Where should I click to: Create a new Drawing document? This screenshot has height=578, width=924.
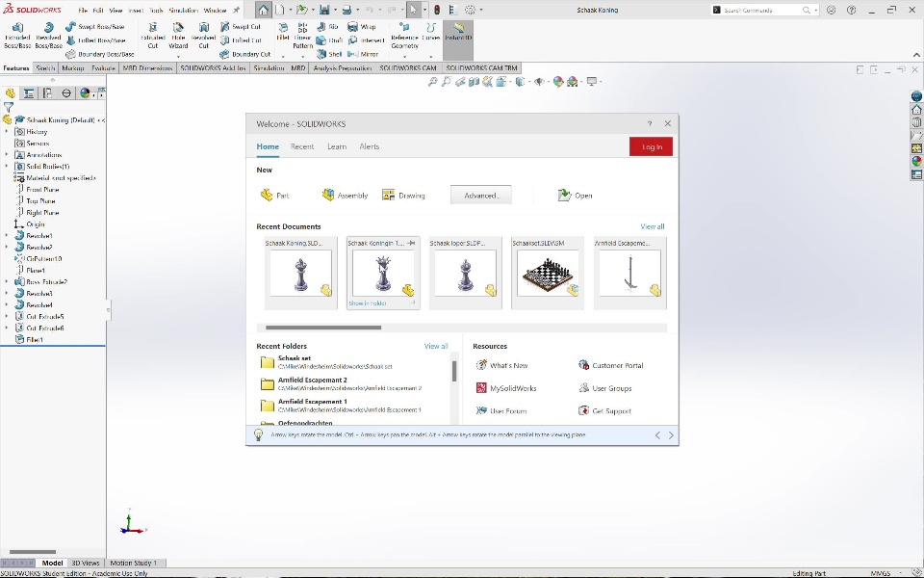click(x=403, y=196)
